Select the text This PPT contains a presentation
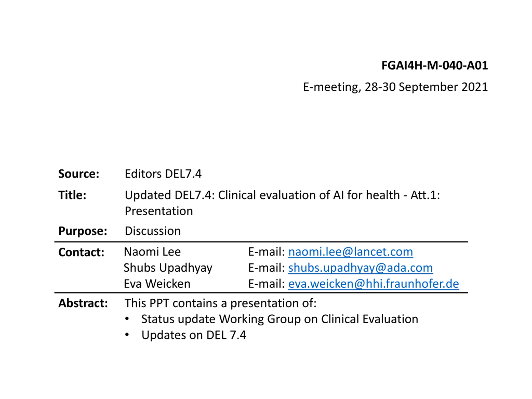This screenshot has height=399, width=532. pos(220,303)
